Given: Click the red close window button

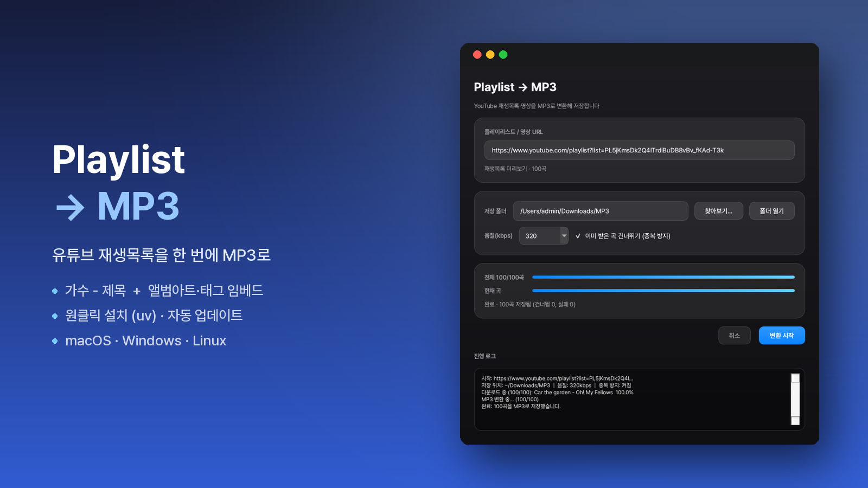Looking at the screenshot, I should click(477, 54).
